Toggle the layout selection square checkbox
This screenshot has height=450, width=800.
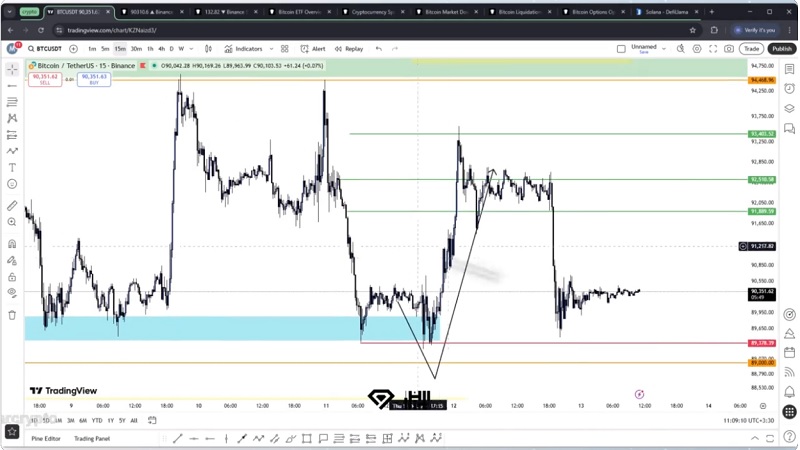pos(621,48)
